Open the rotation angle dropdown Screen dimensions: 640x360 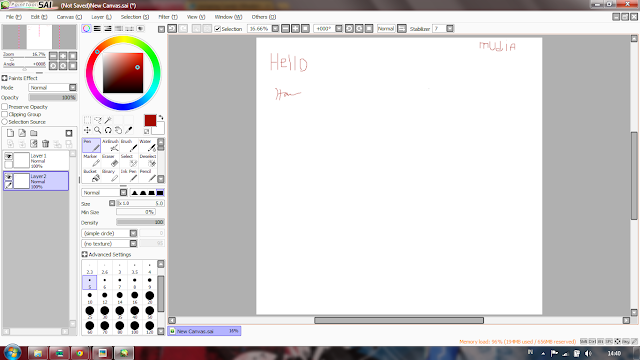point(339,29)
